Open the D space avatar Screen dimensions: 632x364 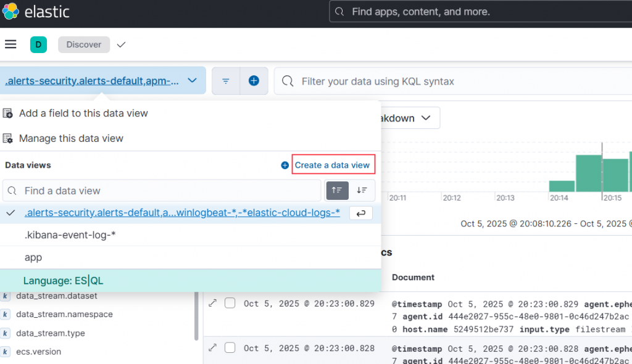click(38, 44)
